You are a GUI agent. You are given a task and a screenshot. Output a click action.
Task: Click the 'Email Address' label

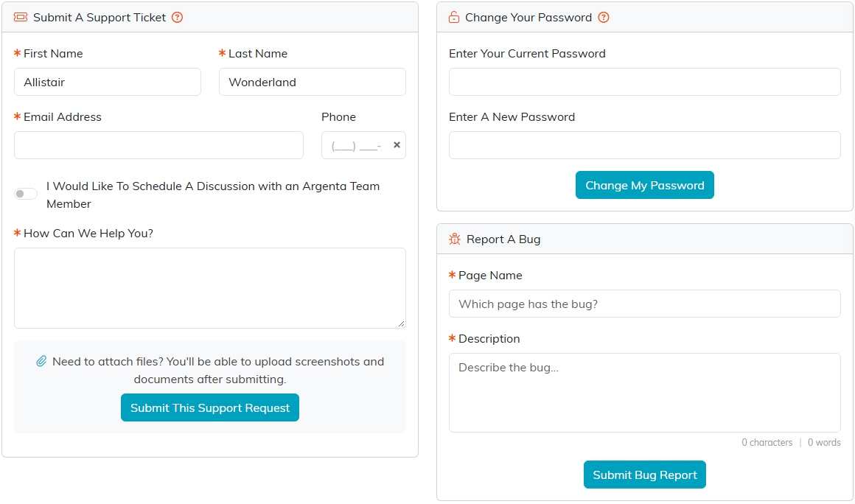click(x=62, y=116)
